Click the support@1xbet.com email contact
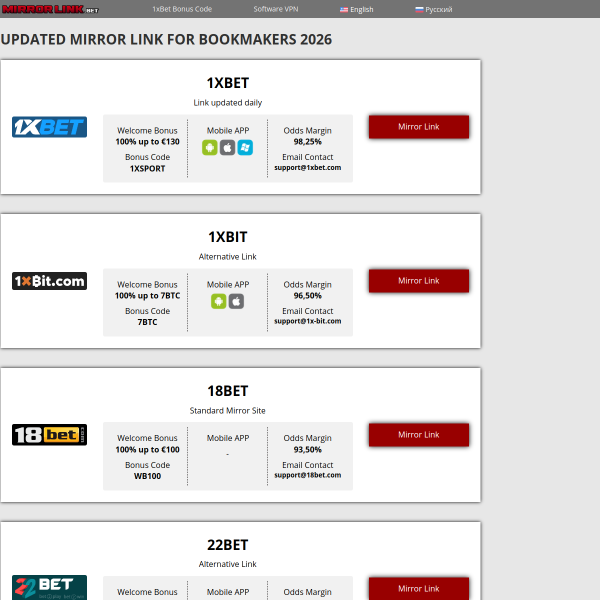 click(308, 168)
